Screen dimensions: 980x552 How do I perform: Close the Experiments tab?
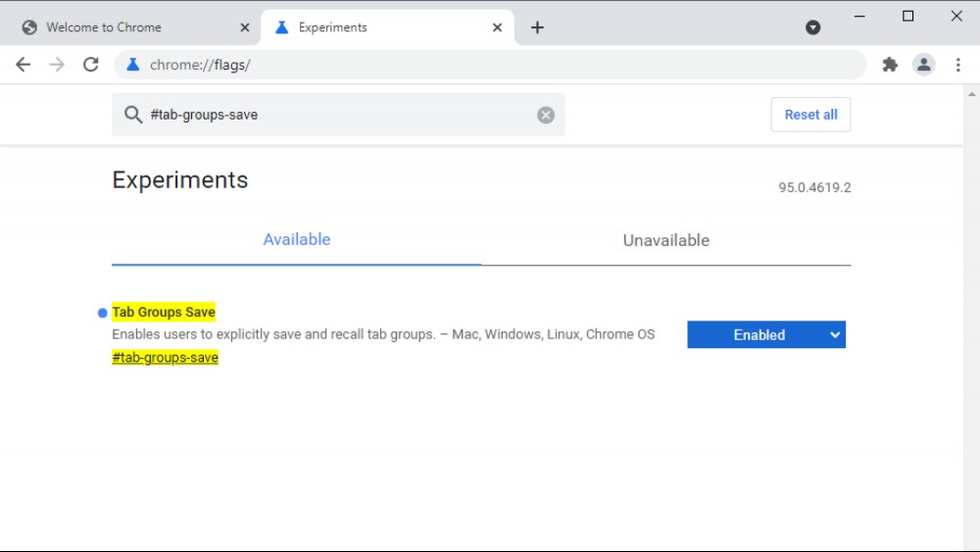[497, 27]
